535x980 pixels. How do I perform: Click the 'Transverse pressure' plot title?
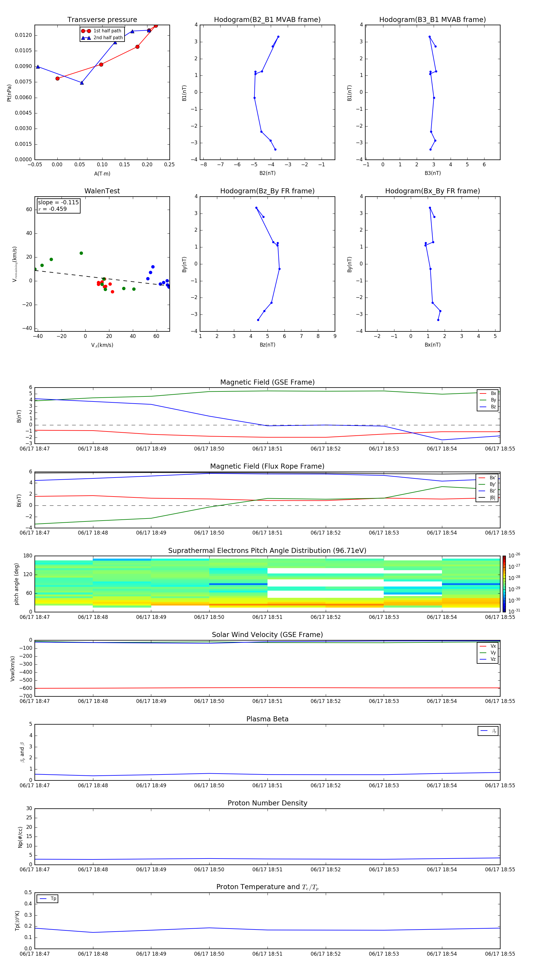coord(102,20)
